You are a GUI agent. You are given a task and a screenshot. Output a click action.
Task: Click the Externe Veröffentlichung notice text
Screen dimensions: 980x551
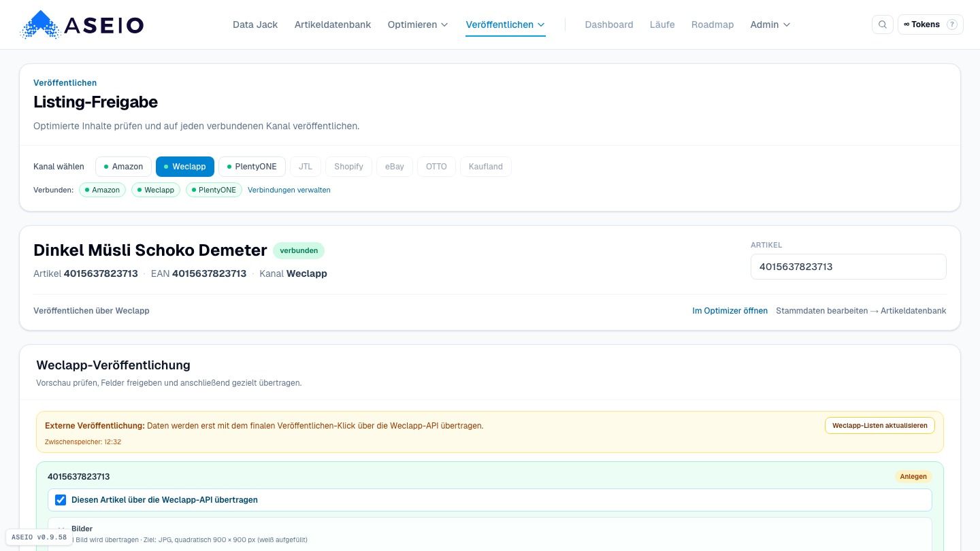point(264,426)
